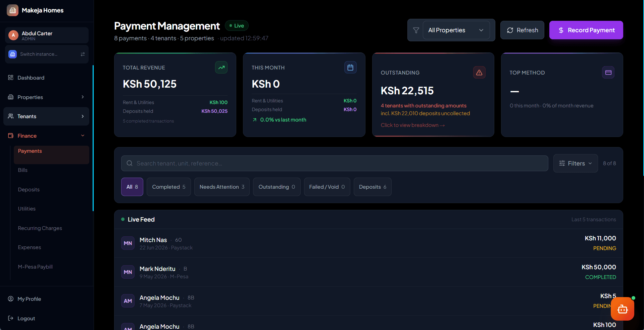Click the MN avatar for Mark Nderitu
The height and width of the screenshot is (330, 644).
click(128, 272)
